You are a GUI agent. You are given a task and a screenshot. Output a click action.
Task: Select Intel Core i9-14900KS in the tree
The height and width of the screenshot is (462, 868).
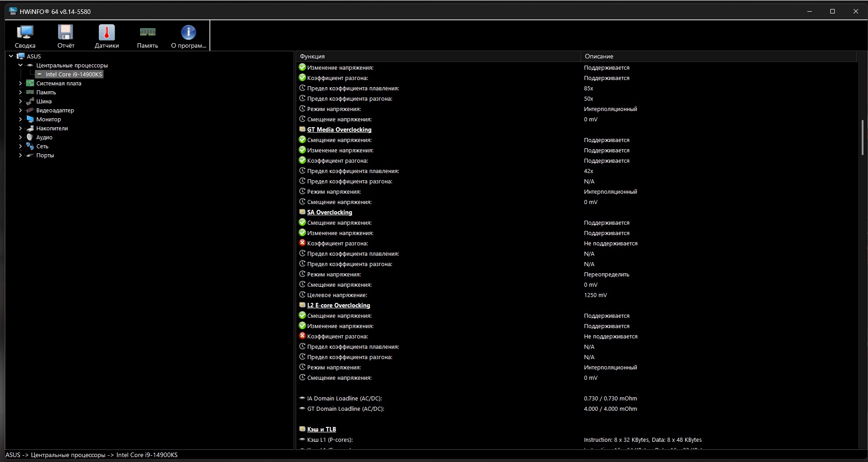(x=74, y=74)
